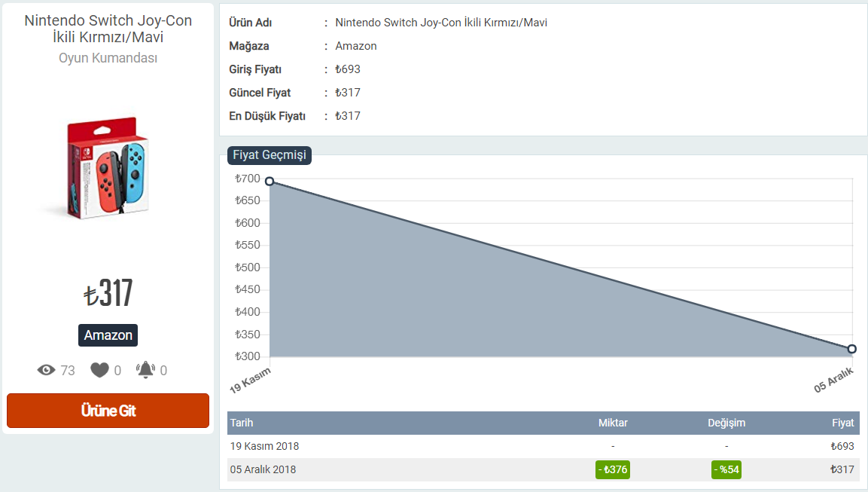Click the 05 Aralık 2018 table row date
Viewport: 868px width, 492px height.
[x=263, y=469]
